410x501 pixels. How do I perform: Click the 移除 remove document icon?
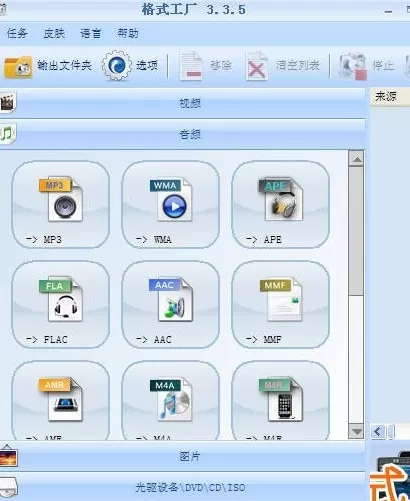pos(191,66)
